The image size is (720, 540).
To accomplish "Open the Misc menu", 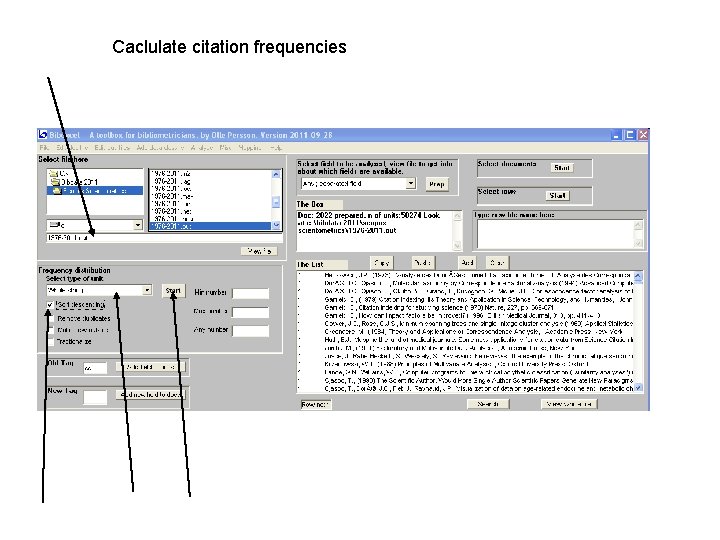I will [x=225, y=147].
